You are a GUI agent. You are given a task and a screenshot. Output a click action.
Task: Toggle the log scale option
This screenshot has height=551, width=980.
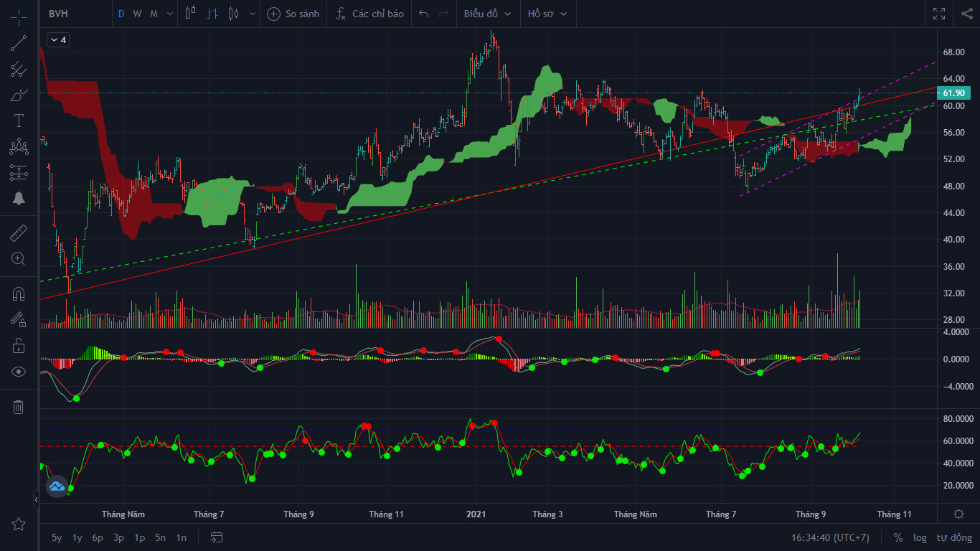pyautogui.click(x=920, y=537)
